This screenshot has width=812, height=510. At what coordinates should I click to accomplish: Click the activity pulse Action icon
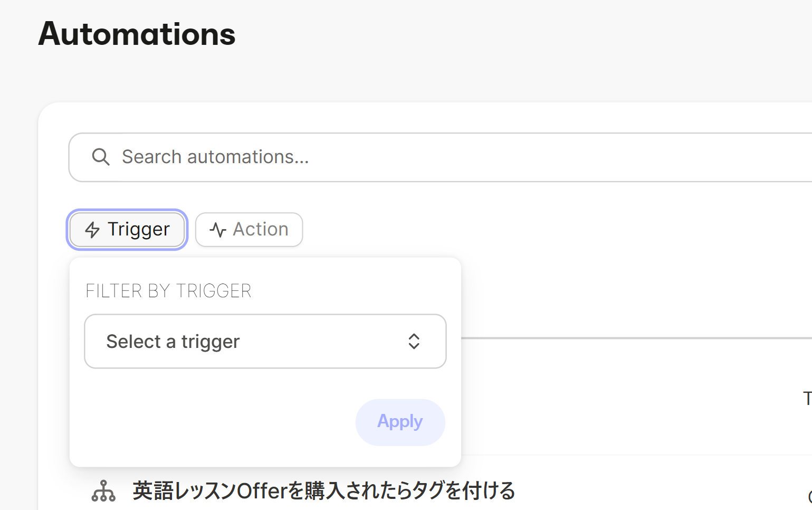click(217, 230)
